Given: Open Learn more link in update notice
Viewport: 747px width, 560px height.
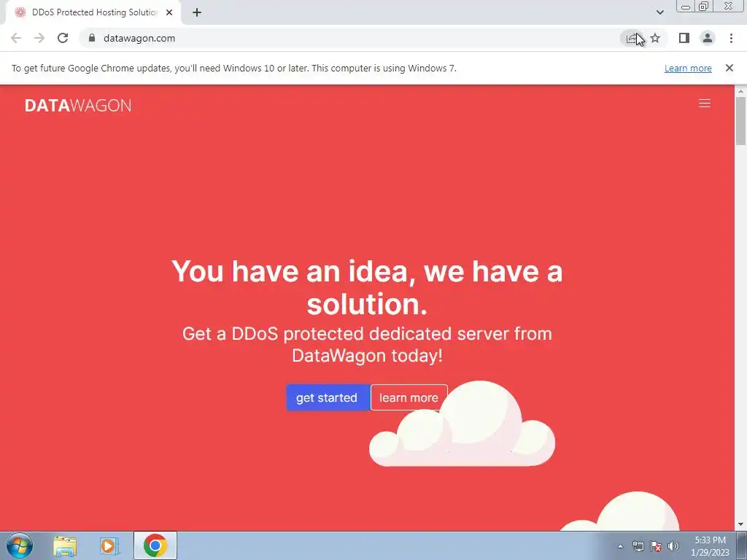Looking at the screenshot, I should [688, 68].
